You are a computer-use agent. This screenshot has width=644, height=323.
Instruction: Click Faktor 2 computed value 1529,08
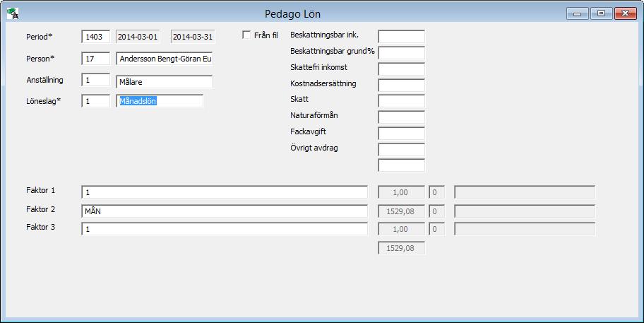(x=401, y=211)
